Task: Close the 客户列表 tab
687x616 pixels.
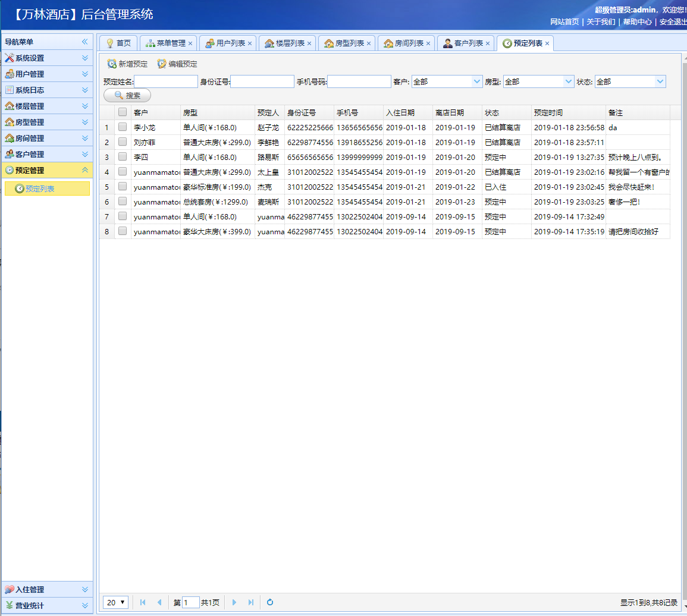Action: (x=488, y=43)
